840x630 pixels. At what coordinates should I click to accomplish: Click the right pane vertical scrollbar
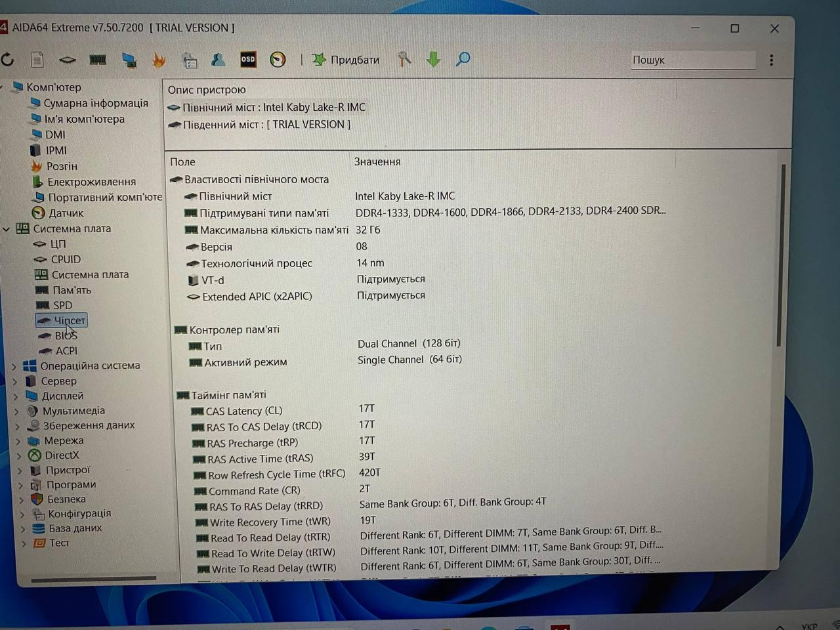click(x=780, y=256)
